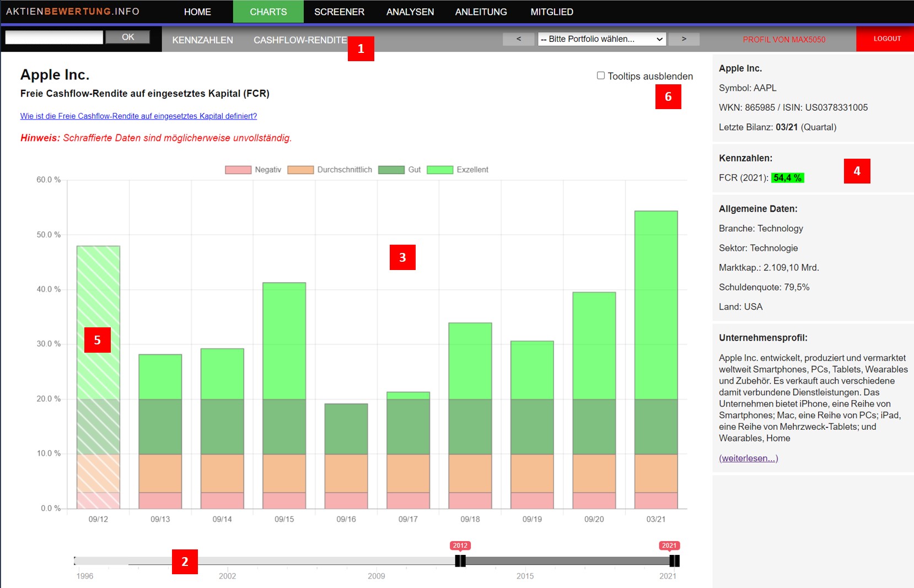Open the MITGLIED menu item

pos(552,12)
